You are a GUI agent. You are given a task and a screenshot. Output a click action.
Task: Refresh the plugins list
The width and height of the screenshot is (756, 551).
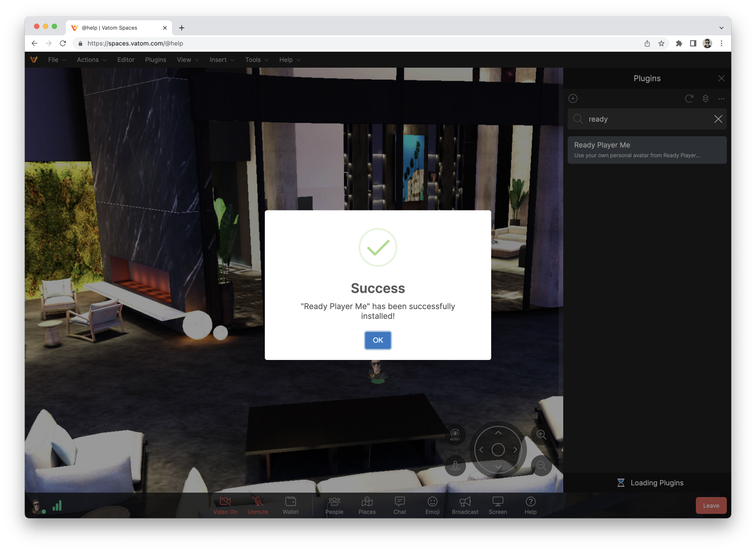coord(689,99)
